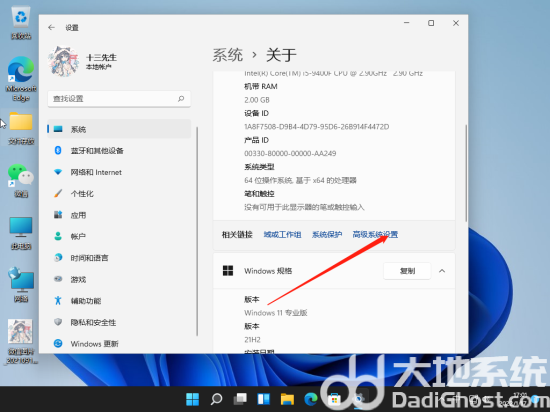Open Microsoft Edge desktop shortcut
Viewport: 550px width, 412px height.
coord(21,79)
